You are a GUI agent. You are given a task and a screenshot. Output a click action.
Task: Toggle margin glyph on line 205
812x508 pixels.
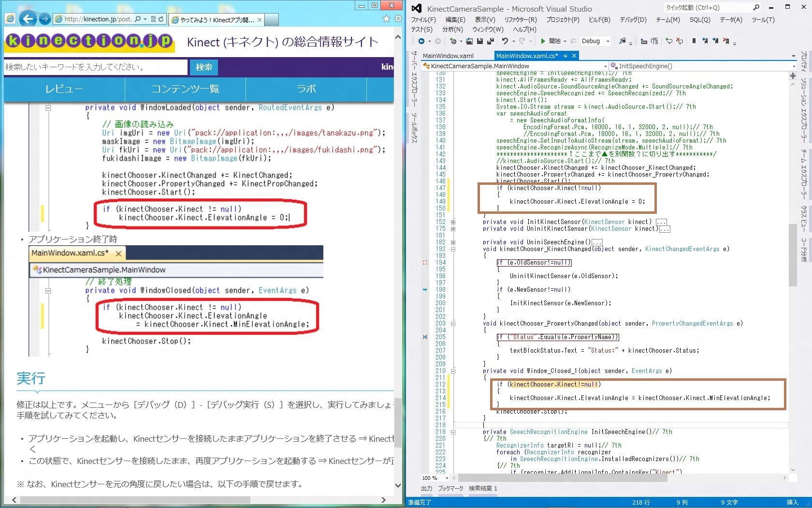pyautogui.click(x=425, y=337)
